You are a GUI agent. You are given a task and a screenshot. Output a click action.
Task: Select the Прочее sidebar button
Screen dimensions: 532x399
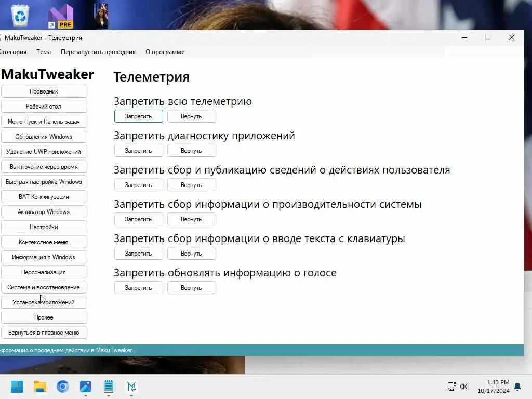tap(44, 317)
